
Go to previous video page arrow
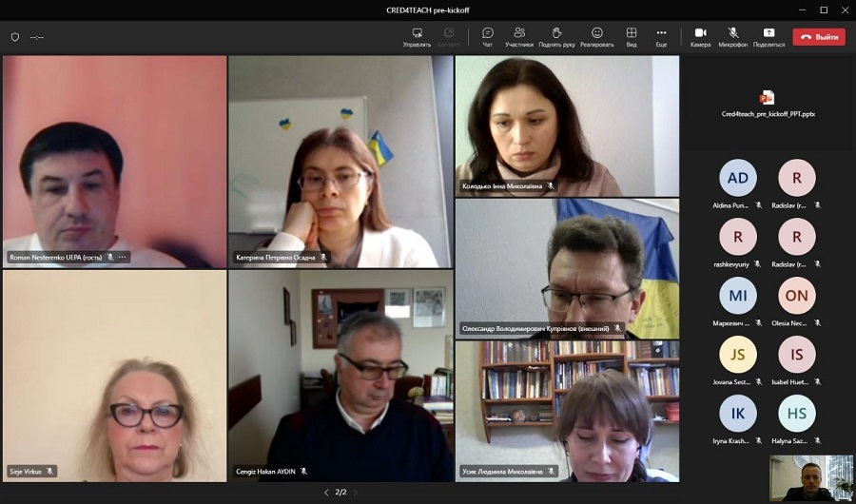[326, 493]
